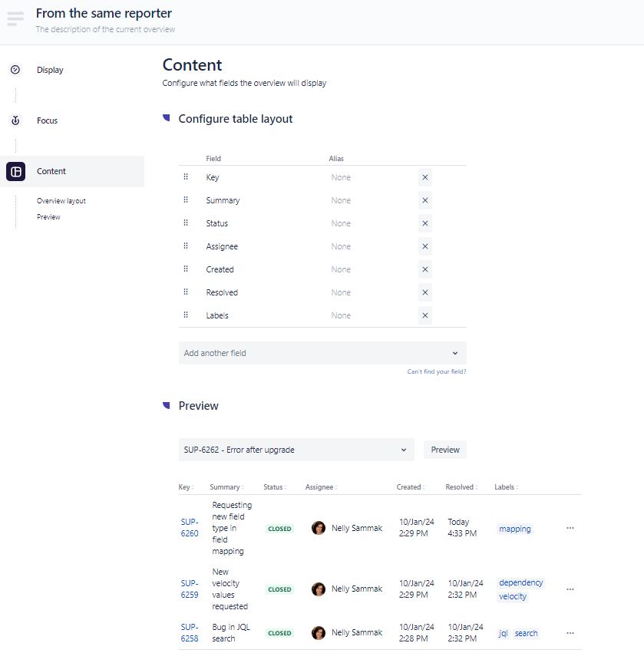
Task: Select Overview layout in sidebar
Action: (61, 201)
